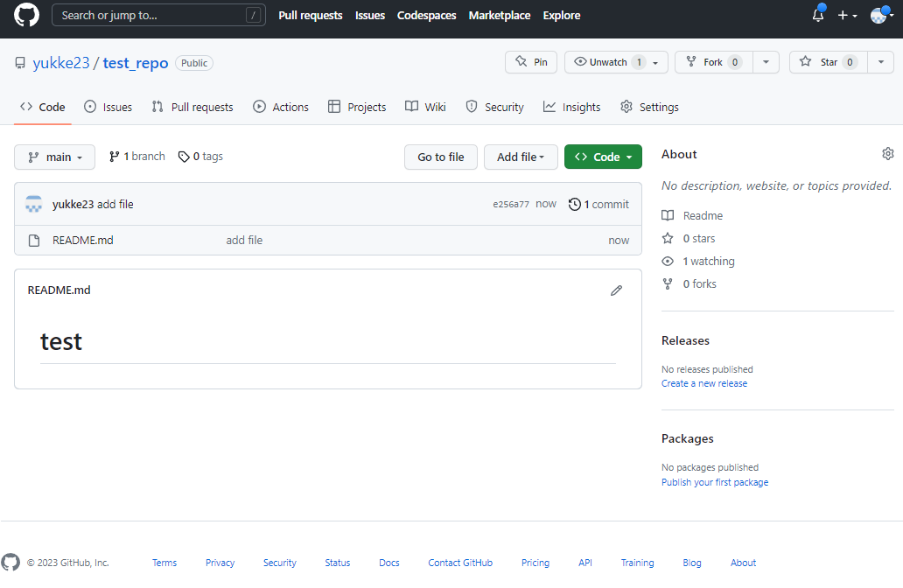Viewport: 903px width, 588px height.
Task: Open the repository Pull requests tab
Action: click(192, 107)
